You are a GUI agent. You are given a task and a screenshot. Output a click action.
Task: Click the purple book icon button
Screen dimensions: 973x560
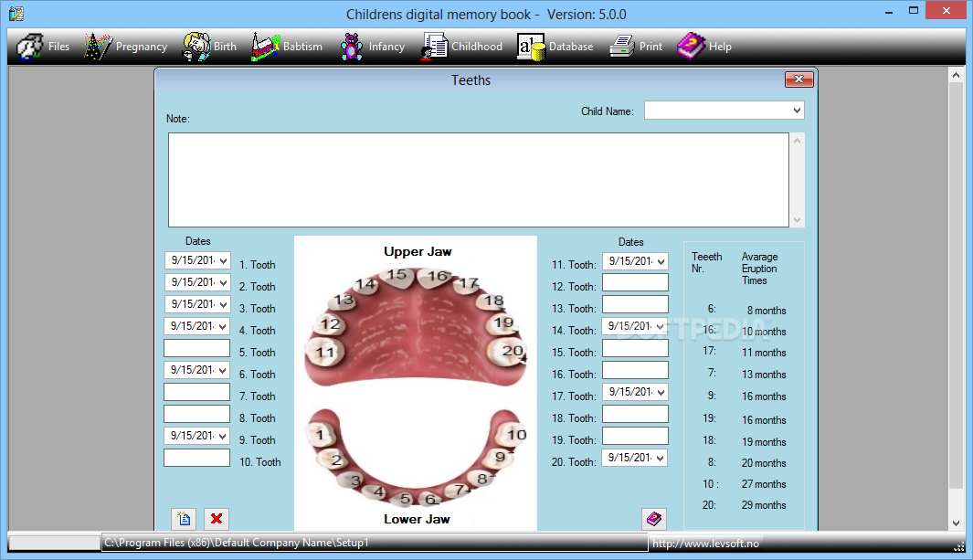(654, 519)
